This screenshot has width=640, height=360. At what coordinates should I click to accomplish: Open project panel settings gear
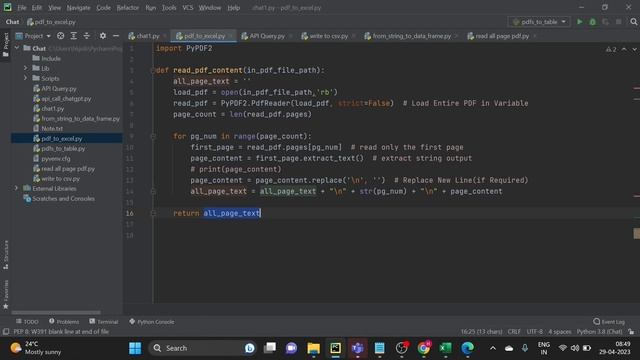pos(103,36)
